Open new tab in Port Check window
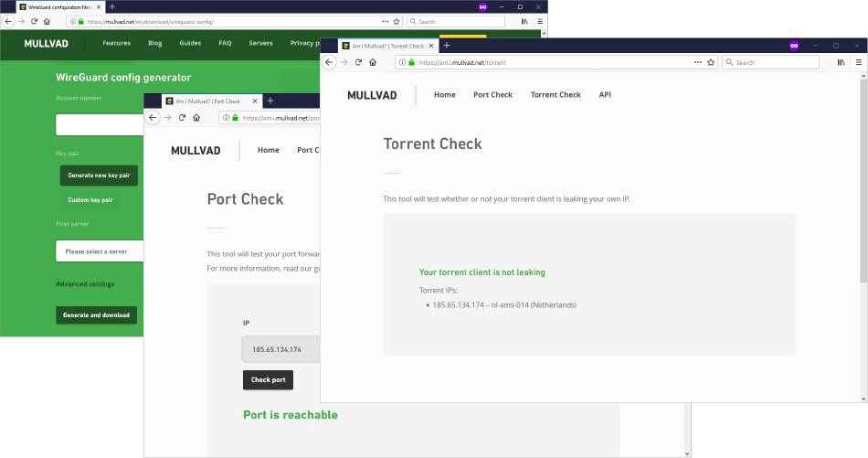Viewport: 868px width, 458px height. tap(270, 101)
